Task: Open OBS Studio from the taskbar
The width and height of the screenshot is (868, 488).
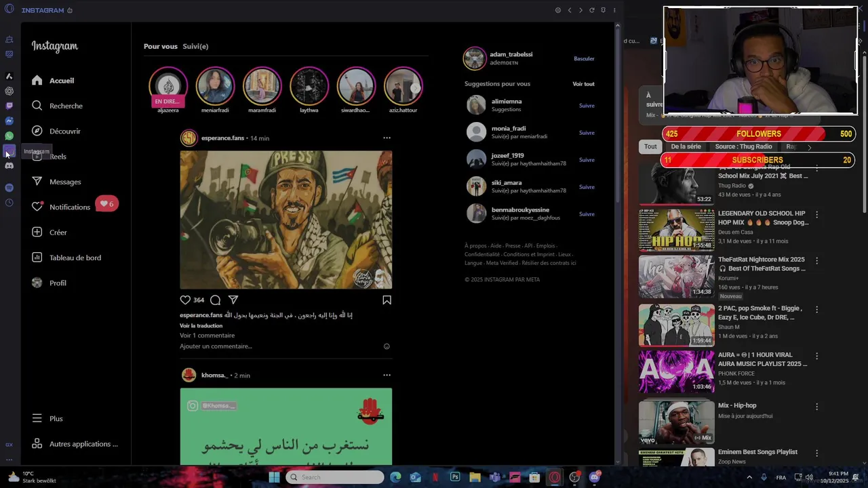Action: point(574,477)
